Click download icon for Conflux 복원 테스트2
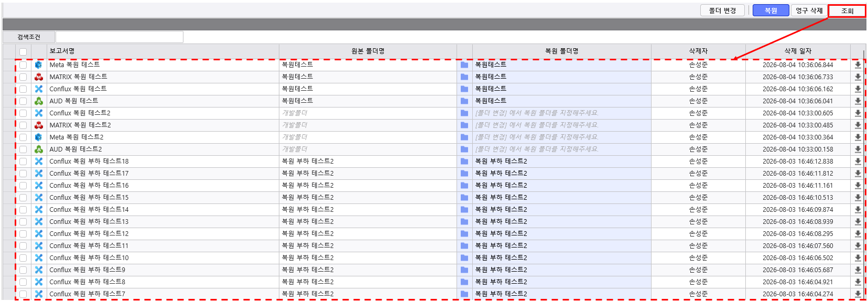 [858, 113]
